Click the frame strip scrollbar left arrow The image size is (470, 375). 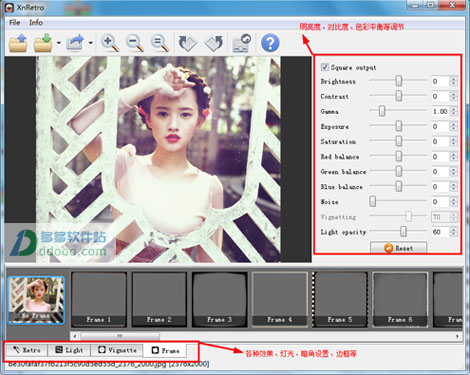tap(75, 336)
